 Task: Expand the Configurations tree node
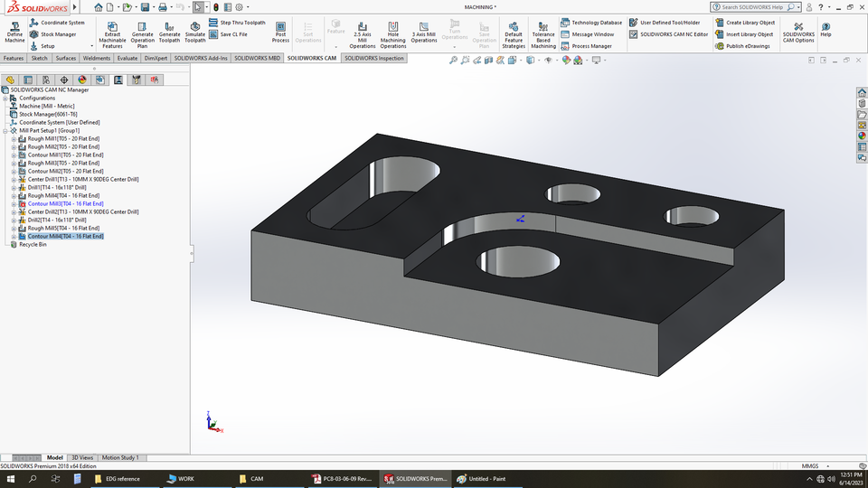pyautogui.click(x=5, y=98)
